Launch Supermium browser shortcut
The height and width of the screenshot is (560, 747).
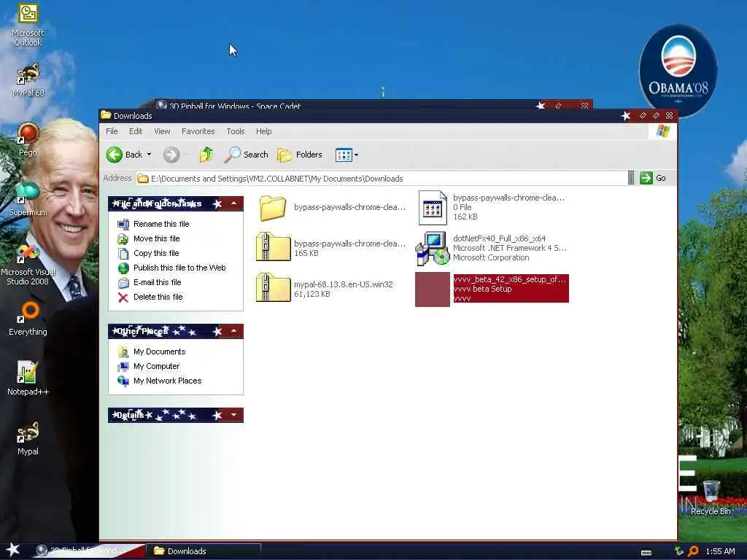[x=28, y=199]
